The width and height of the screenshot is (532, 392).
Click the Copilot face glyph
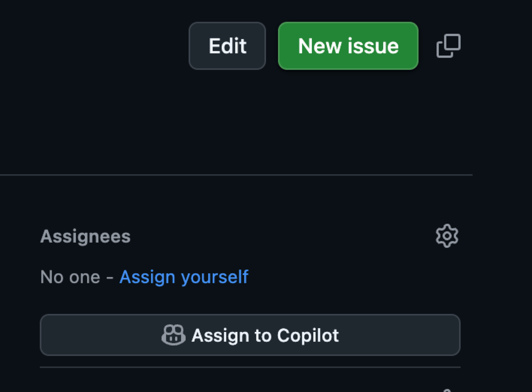[173, 335]
